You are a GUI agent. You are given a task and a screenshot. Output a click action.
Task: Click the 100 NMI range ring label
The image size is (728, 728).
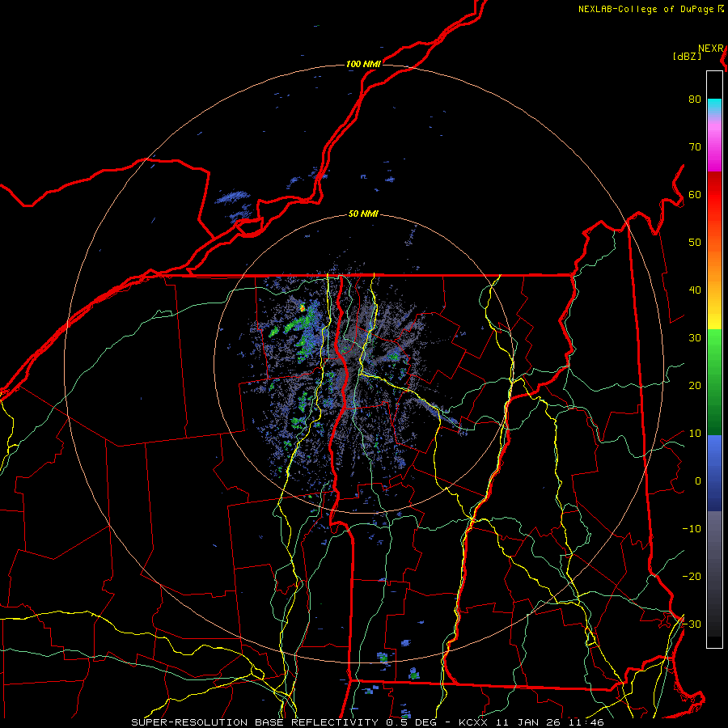click(x=363, y=64)
